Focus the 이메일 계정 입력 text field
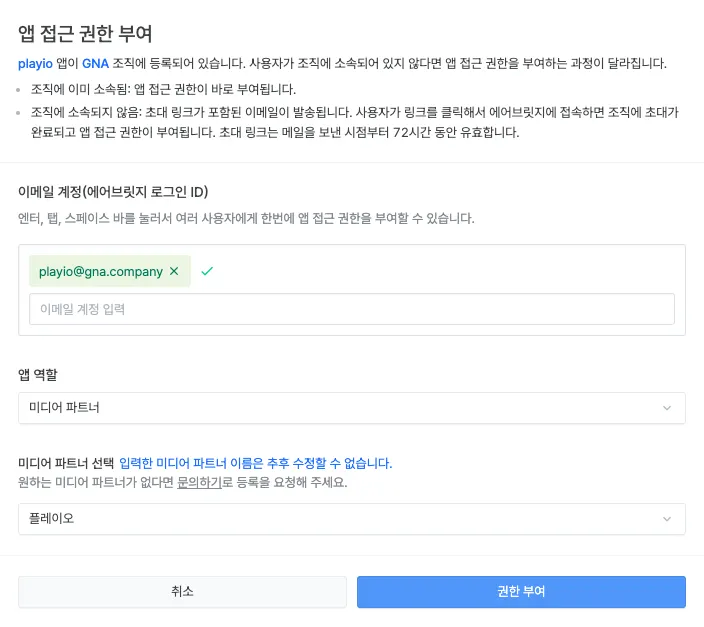704x627 pixels. [x=351, y=309]
